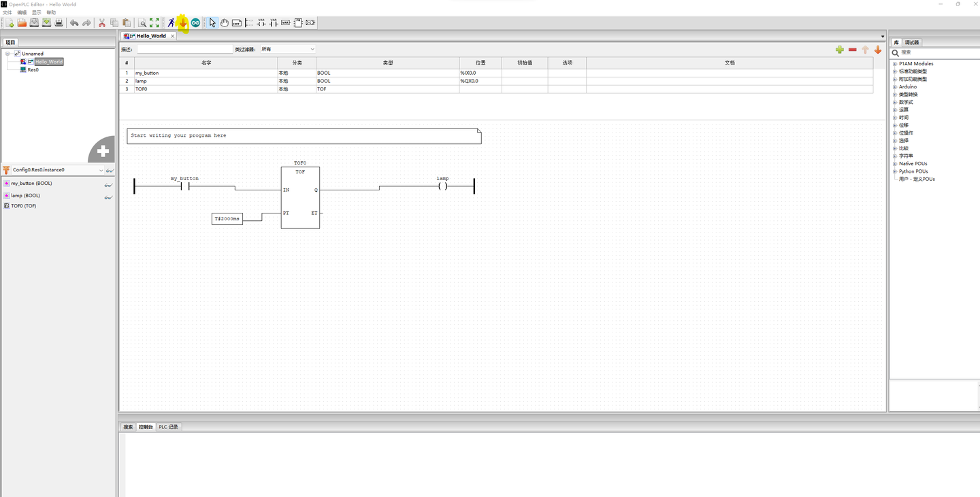Click the cut scissors icon
980x497 pixels.
coord(101,22)
